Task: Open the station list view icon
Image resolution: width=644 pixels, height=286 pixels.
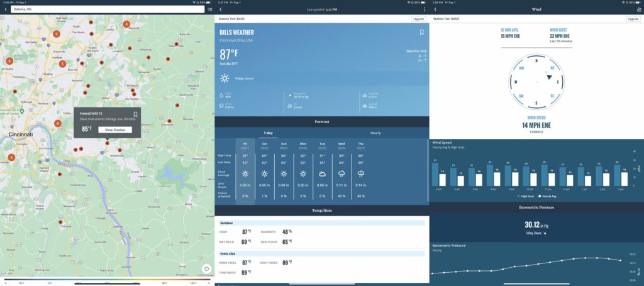Action: 209,9
